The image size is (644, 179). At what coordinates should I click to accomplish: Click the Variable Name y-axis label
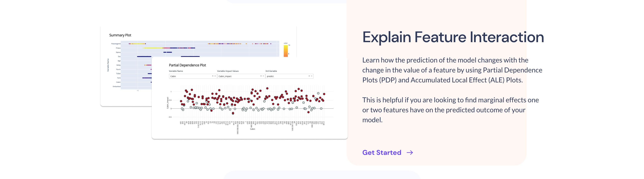(x=108, y=65)
